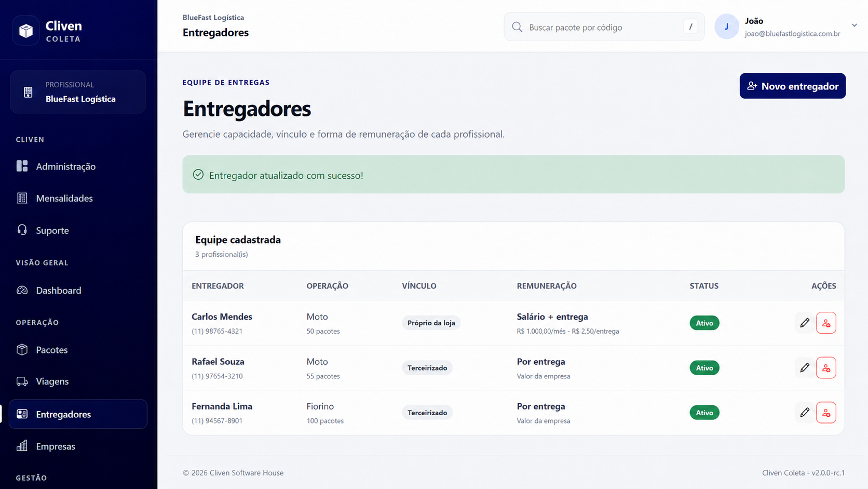Focus the Buscar pacote por código field
This screenshot has height=489, width=868.
604,27
